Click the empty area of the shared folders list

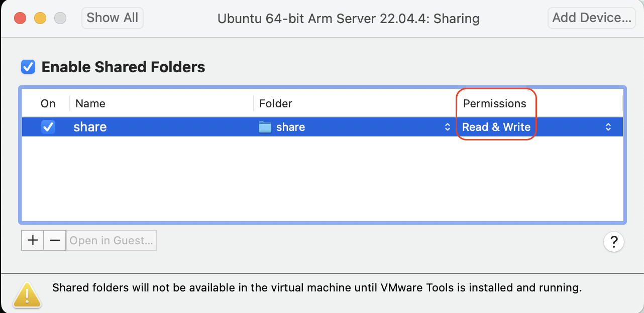321,181
